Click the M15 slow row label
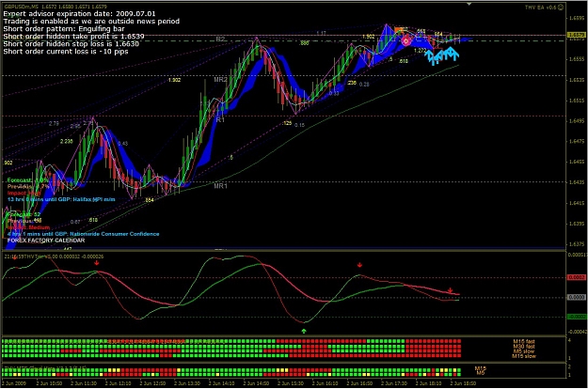This screenshot has height=389, width=588. tap(524, 356)
